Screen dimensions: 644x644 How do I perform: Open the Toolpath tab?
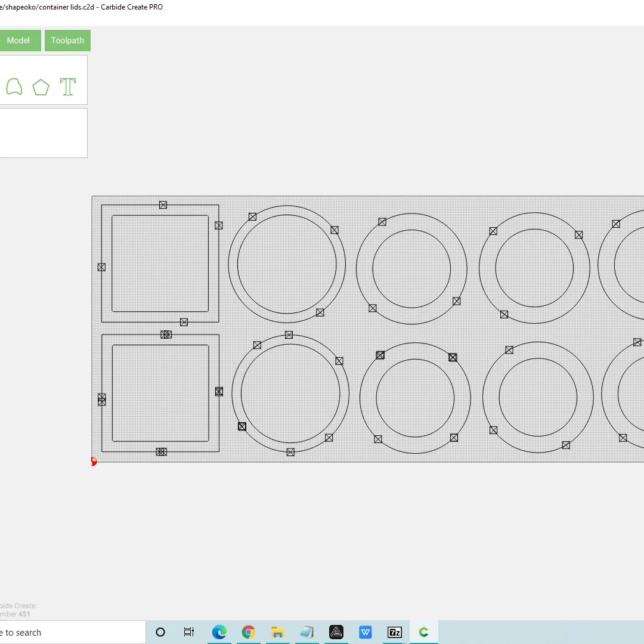click(x=67, y=41)
